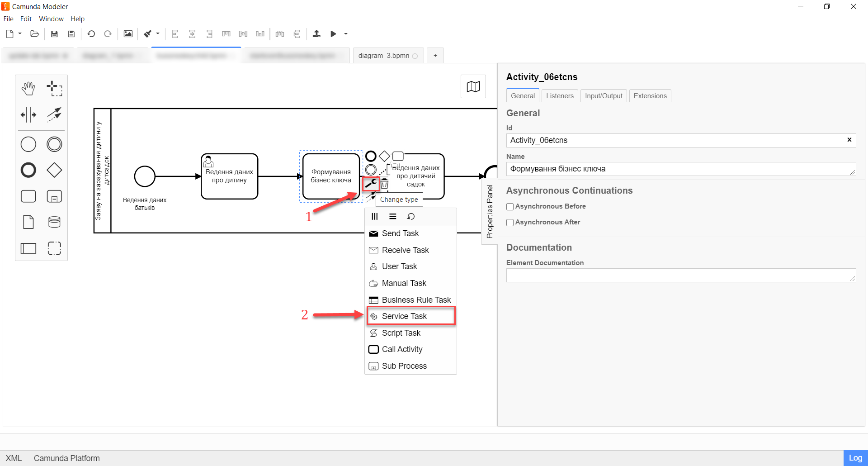Create an end event from the palette
The height and width of the screenshot is (466, 868).
(28, 170)
